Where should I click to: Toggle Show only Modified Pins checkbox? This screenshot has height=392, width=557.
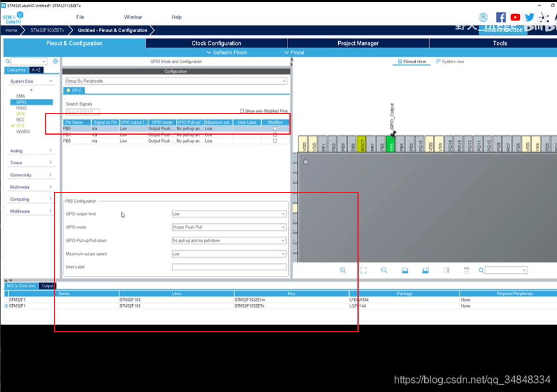(242, 111)
